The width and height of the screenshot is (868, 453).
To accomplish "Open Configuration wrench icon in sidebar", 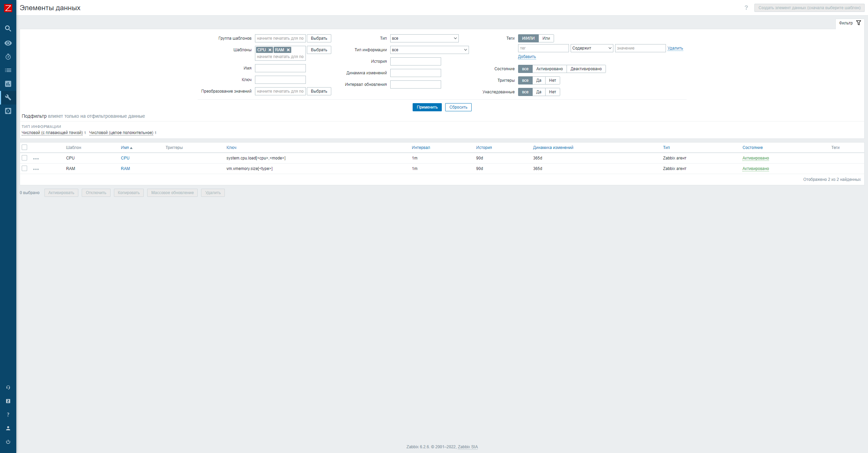I will [x=8, y=97].
